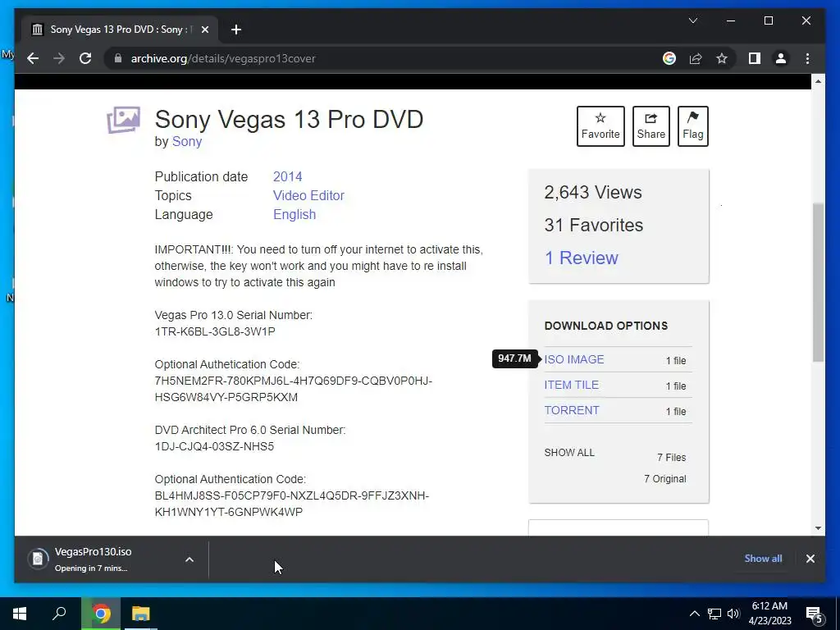Open the volume tray icon
The image size is (840, 630).
733,614
